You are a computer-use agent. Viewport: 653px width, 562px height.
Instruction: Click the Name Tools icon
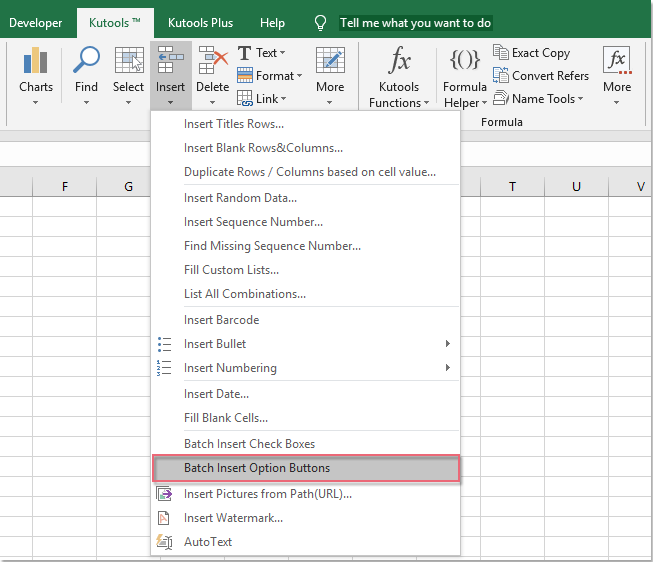click(501, 98)
